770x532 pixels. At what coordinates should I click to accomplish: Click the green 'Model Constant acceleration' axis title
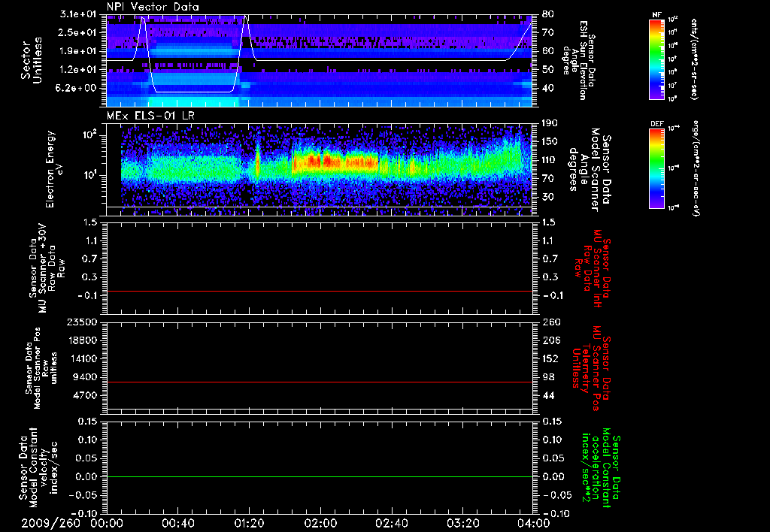coord(600,466)
